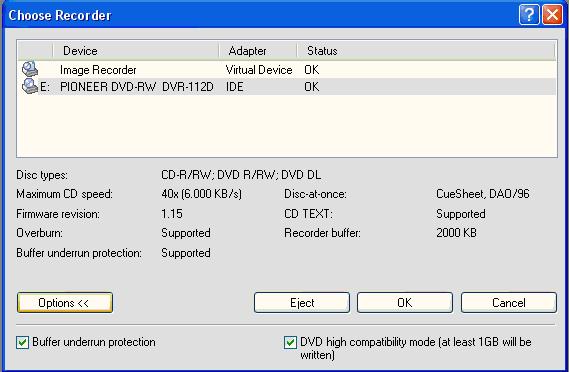Click the 2000 KB recorder buffer value
This screenshot has height=372, width=569.
point(456,233)
